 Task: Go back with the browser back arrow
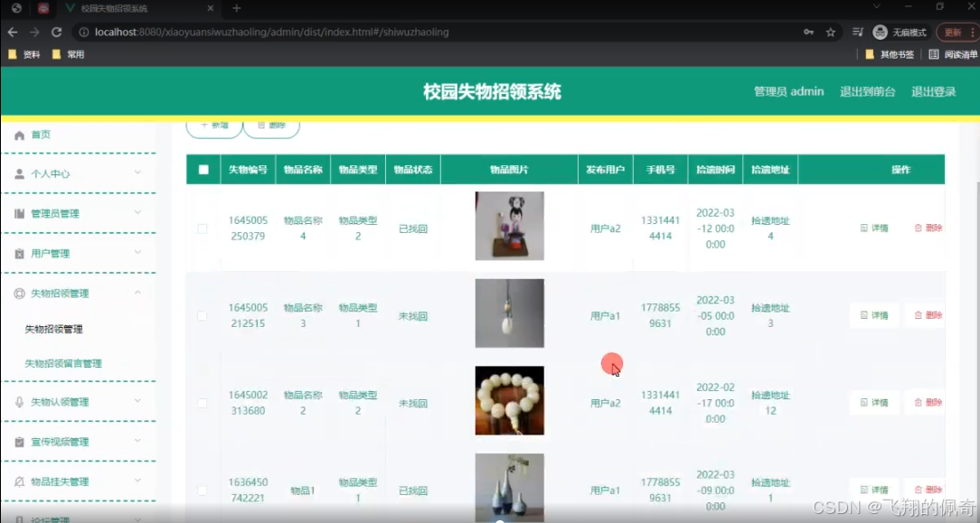tap(13, 32)
